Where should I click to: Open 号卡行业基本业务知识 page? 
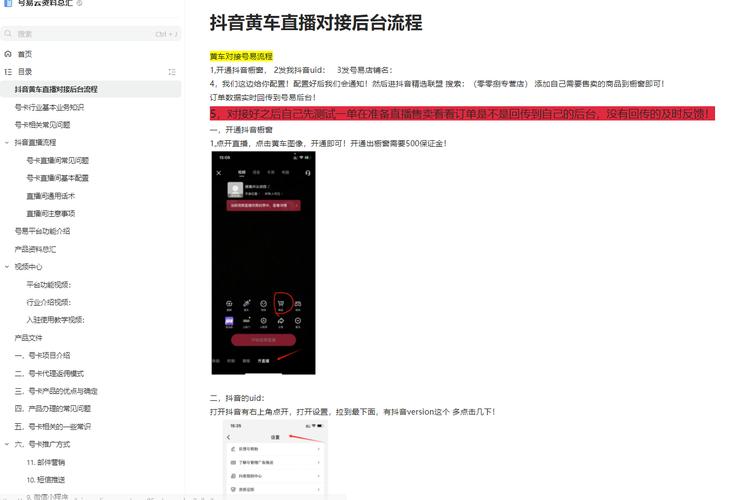[x=49, y=107]
